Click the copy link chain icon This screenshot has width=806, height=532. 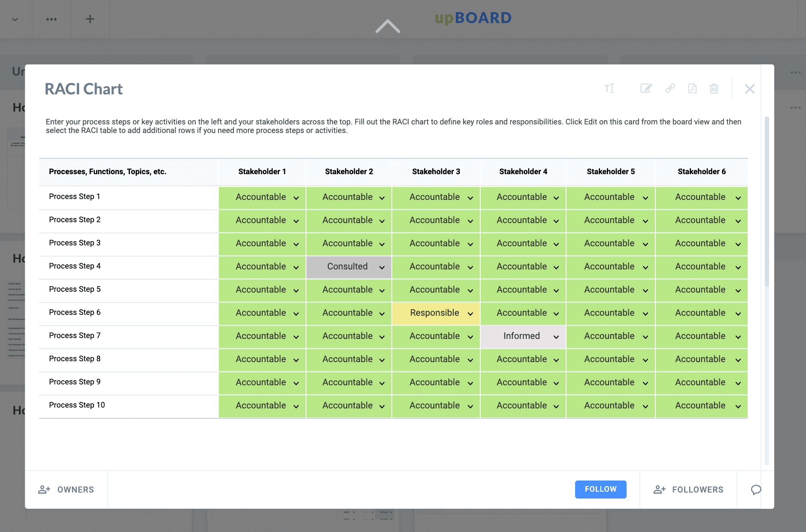point(670,88)
